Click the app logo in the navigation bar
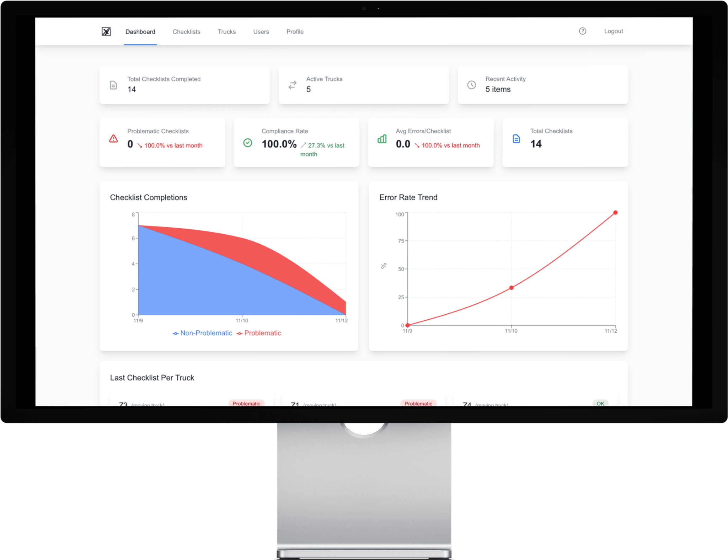This screenshot has width=728, height=560. [x=106, y=31]
